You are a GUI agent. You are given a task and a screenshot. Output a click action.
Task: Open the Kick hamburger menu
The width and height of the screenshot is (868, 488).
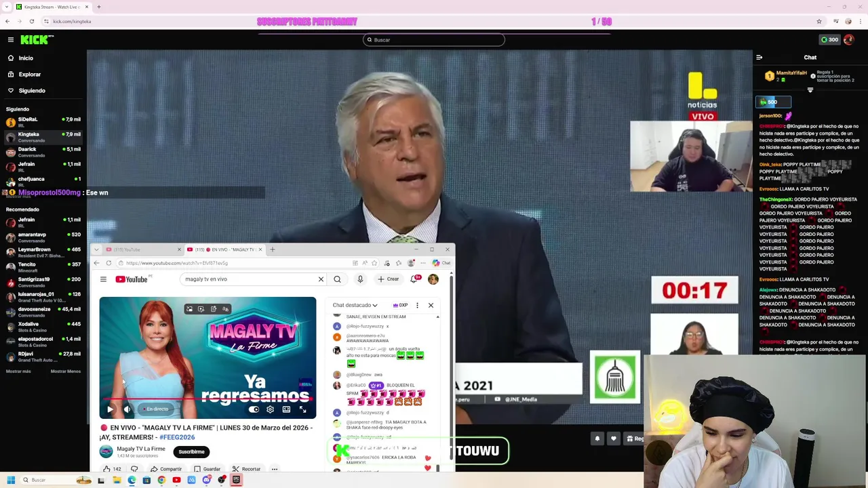(x=11, y=40)
